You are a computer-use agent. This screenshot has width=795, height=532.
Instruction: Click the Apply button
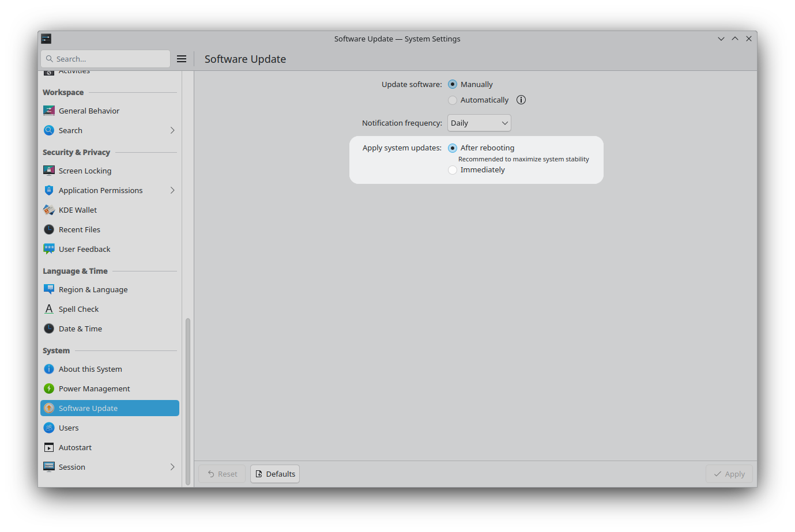click(729, 474)
